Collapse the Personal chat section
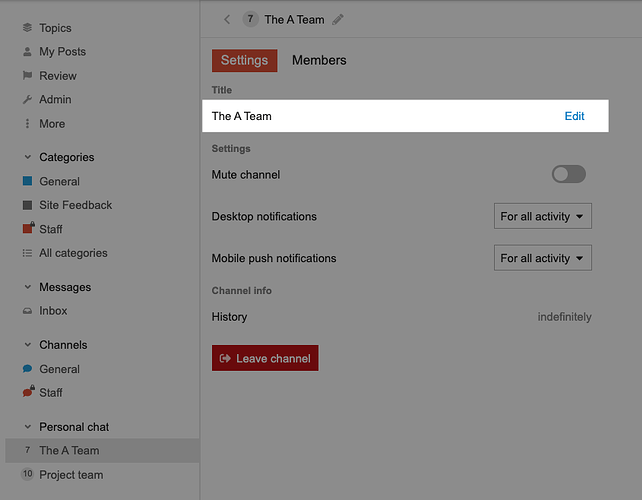Screen dimensions: 642x500 [x=27, y=427]
